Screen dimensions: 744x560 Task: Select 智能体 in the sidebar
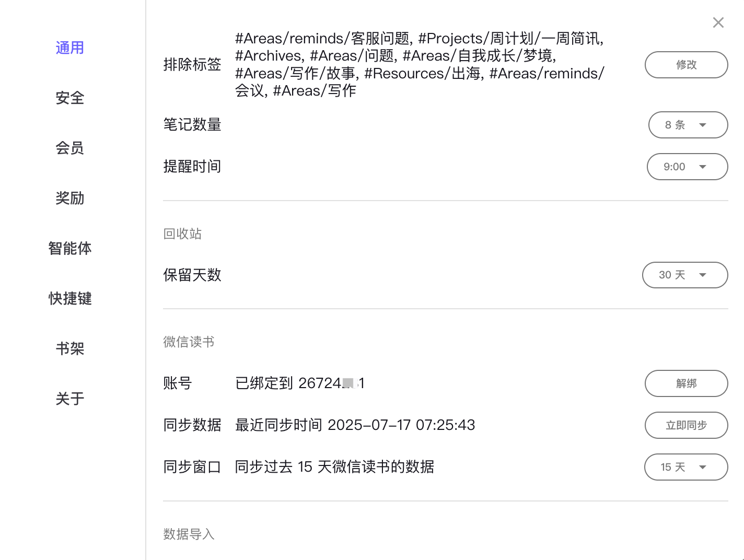click(x=70, y=249)
